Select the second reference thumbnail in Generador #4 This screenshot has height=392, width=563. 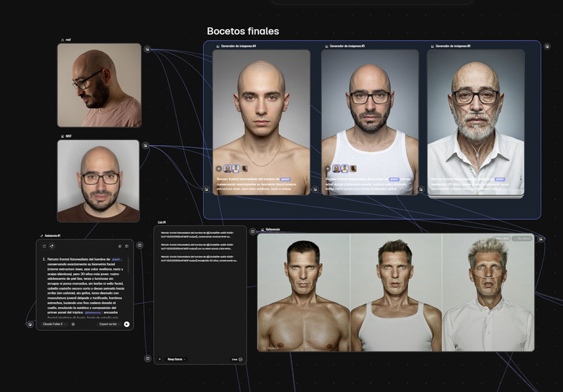pyautogui.click(x=236, y=168)
